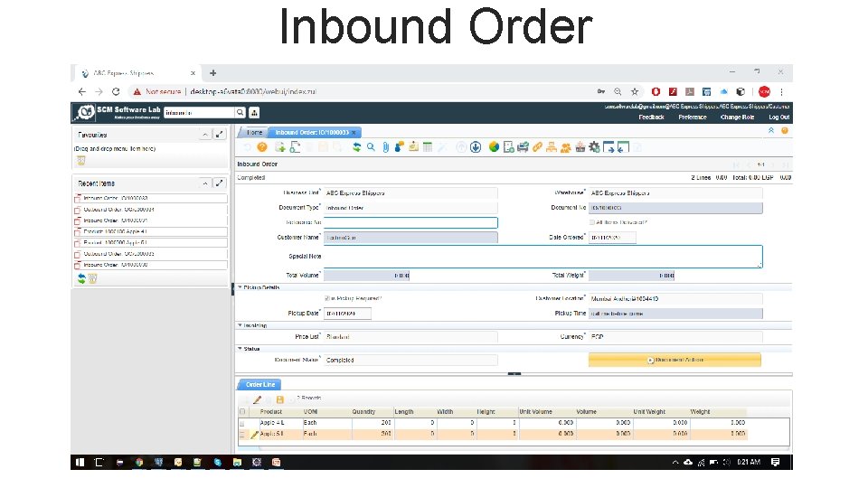Viewport: 868px width, 488px height.
Task: Click the Feedback link
Action: (651, 117)
